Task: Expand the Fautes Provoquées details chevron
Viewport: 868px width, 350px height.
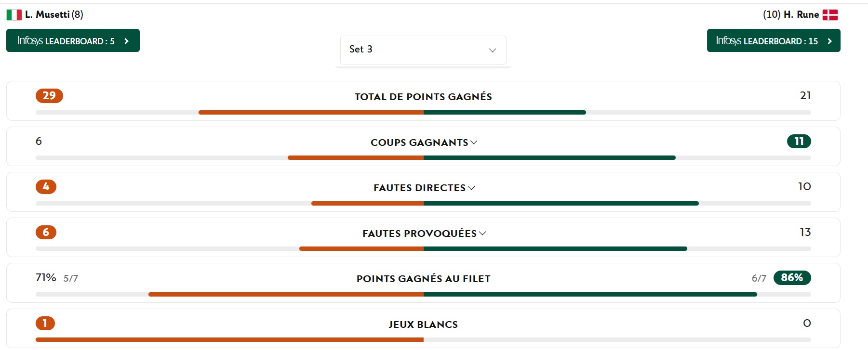Action: 482,233
